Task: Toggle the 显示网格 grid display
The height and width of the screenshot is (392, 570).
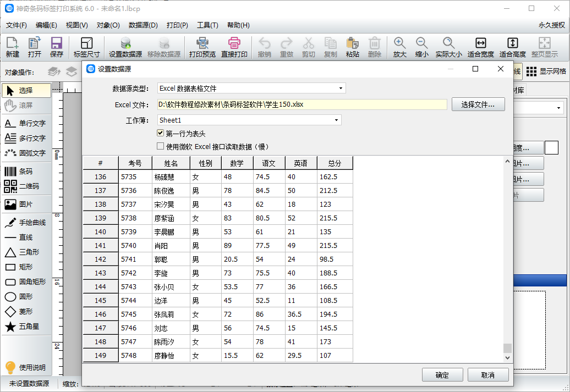Action: [x=546, y=71]
